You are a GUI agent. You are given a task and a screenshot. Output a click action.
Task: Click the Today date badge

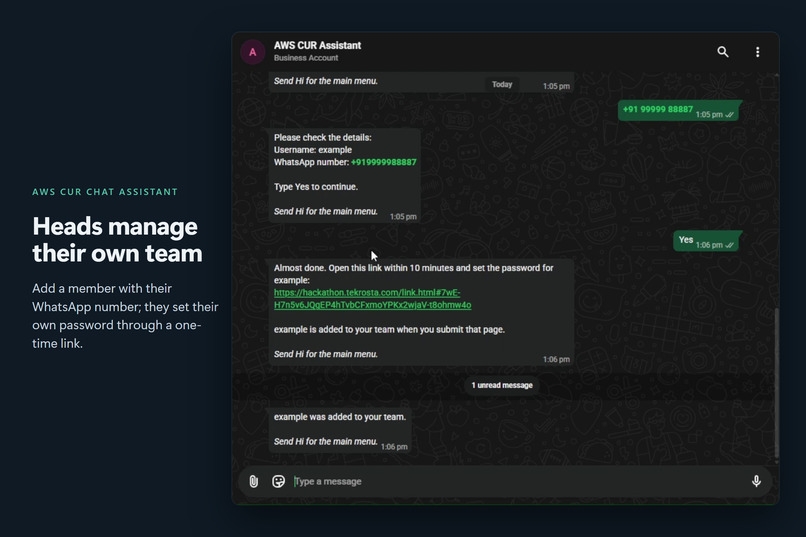tap(502, 84)
